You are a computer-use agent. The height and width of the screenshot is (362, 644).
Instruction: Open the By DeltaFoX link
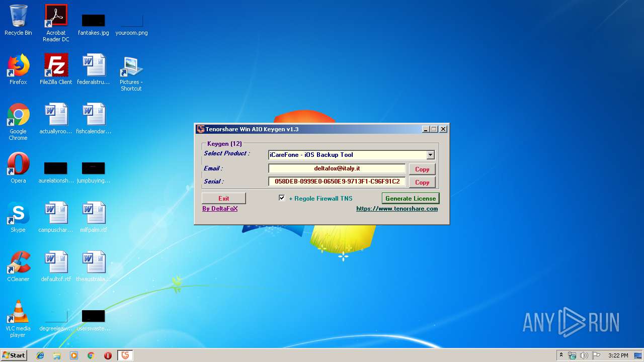[220, 209]
